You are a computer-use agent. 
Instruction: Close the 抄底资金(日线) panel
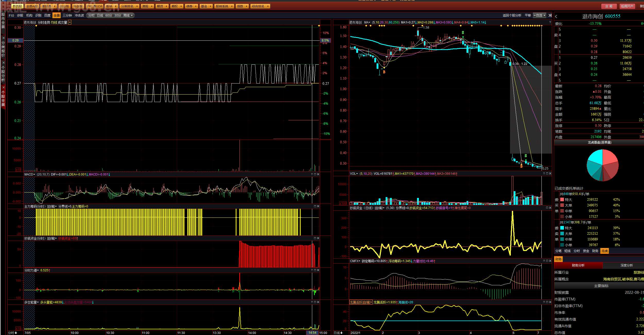point(550,208)
